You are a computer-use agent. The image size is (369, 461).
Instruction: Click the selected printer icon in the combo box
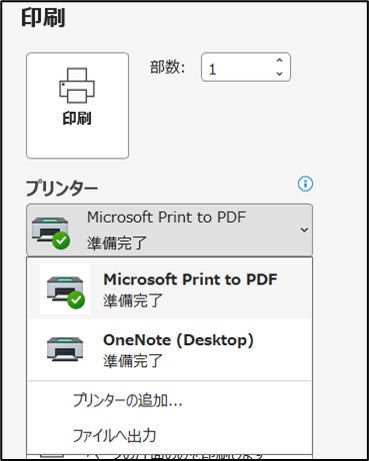pyautogui.click(x=51, y=233)
